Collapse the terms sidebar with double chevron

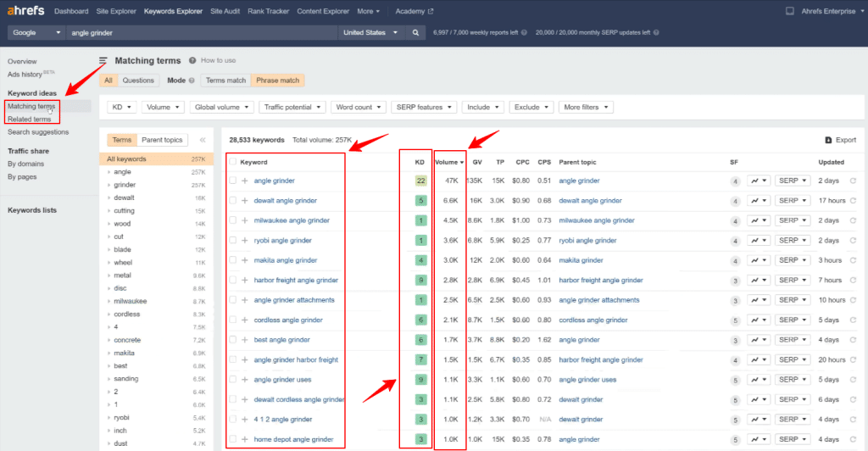(x=203, y=140)
